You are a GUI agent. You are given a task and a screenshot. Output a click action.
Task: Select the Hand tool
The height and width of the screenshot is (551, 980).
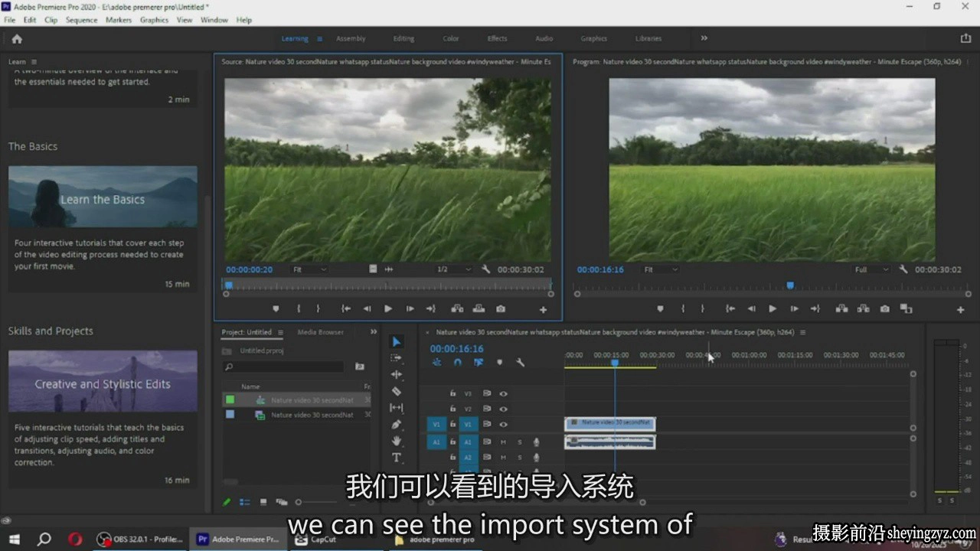397,441
